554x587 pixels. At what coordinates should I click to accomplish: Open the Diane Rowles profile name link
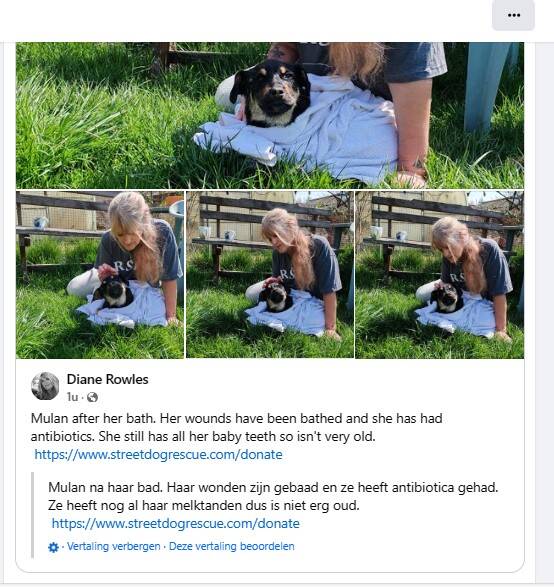tap(107, 379)
